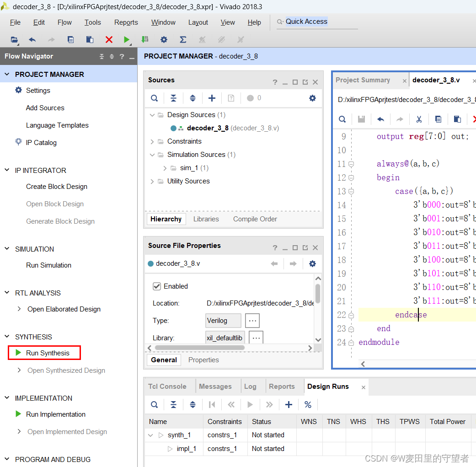Viewport: 476px width, 467px height.
Task: Open Settings gear in main toolbar
Action: tap(164, 39)
